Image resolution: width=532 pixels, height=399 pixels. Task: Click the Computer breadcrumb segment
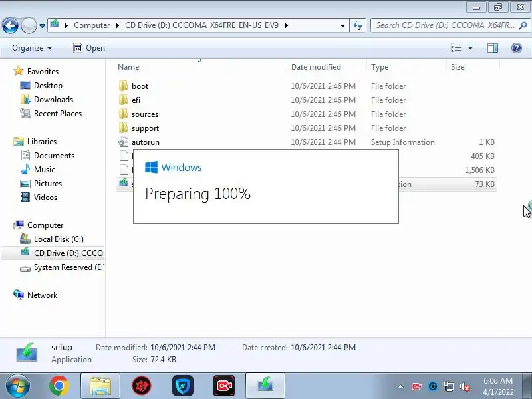[x=92, y=25]
